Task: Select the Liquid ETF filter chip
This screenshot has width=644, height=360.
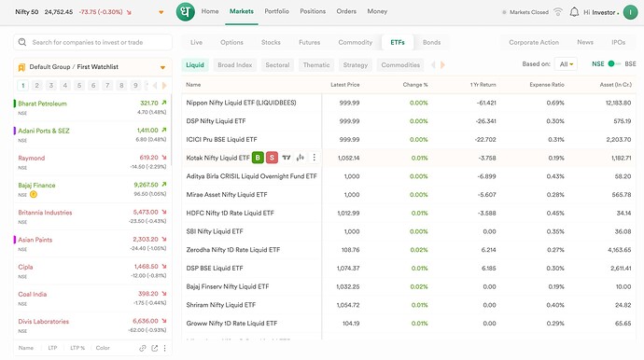Action: [195, 65]
